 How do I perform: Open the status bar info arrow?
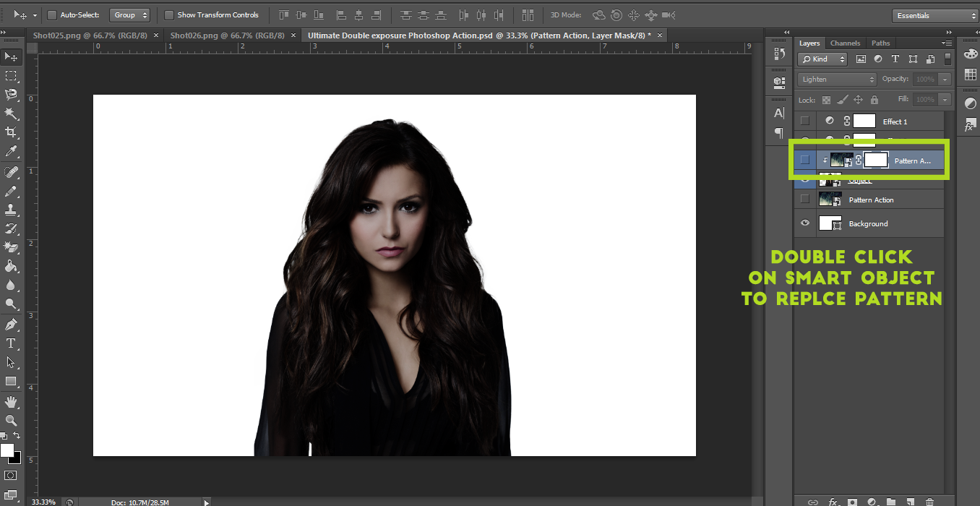pyautogui.click(x=207, y=502)
